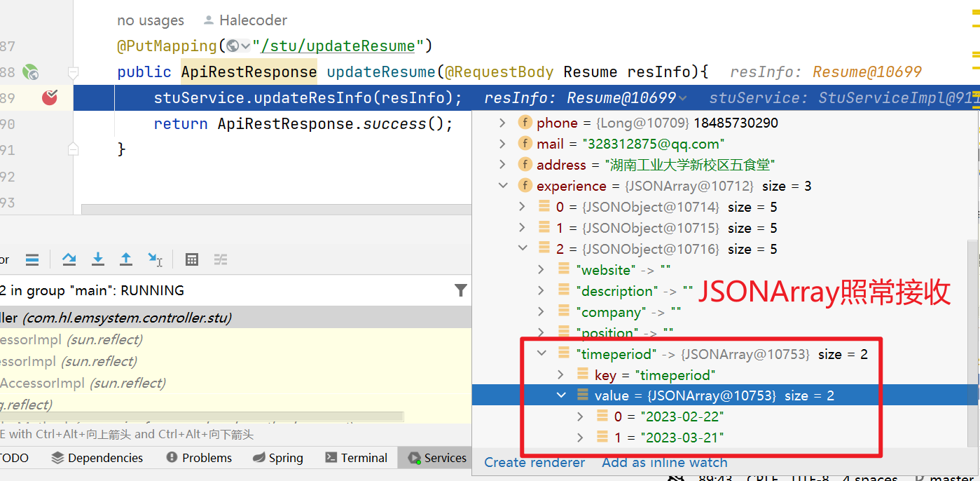Click the list icon beside "website"

(x=564, y=269)
